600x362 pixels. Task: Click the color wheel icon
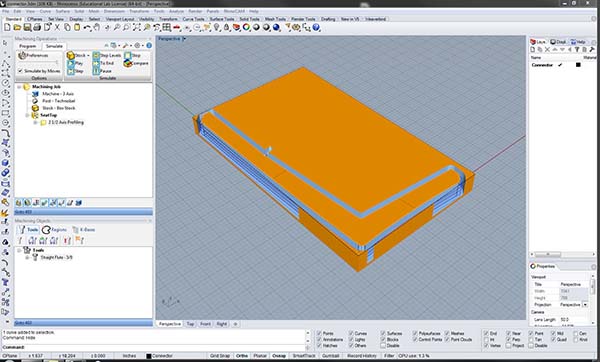pyautogui.click(x=246, y=27)
